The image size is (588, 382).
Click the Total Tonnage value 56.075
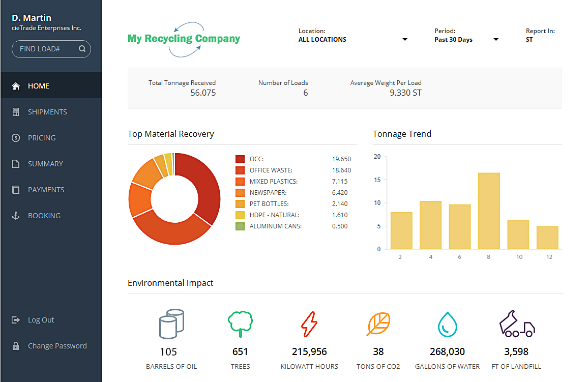click(x=203, y=93)
